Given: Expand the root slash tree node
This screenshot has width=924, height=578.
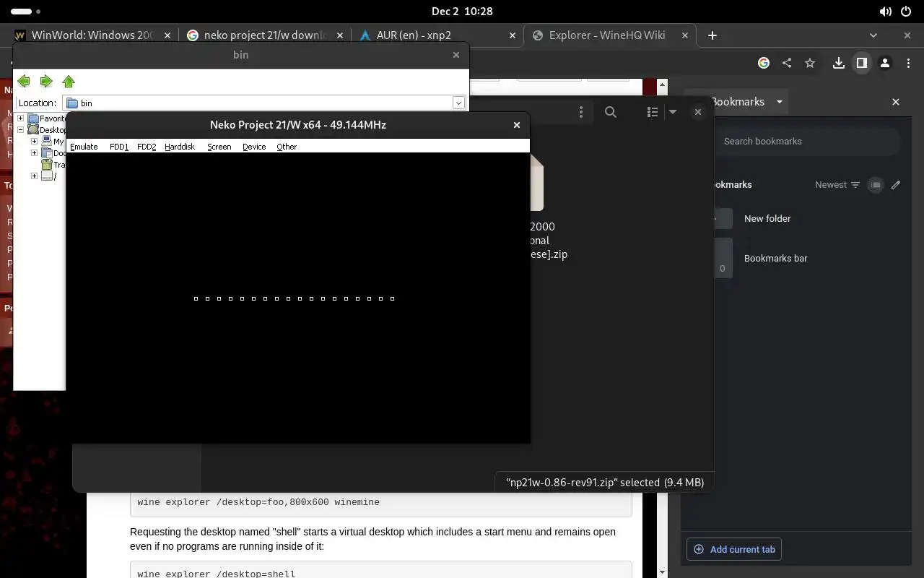Looking at the screenshot, I should pyautogui.click(x=34, y=176).
